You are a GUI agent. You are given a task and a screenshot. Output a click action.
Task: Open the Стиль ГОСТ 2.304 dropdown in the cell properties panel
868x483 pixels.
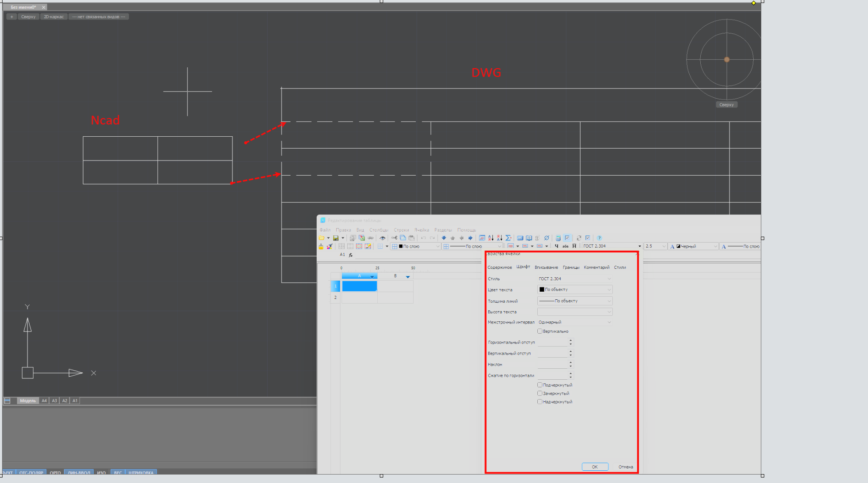pos(575,279)
